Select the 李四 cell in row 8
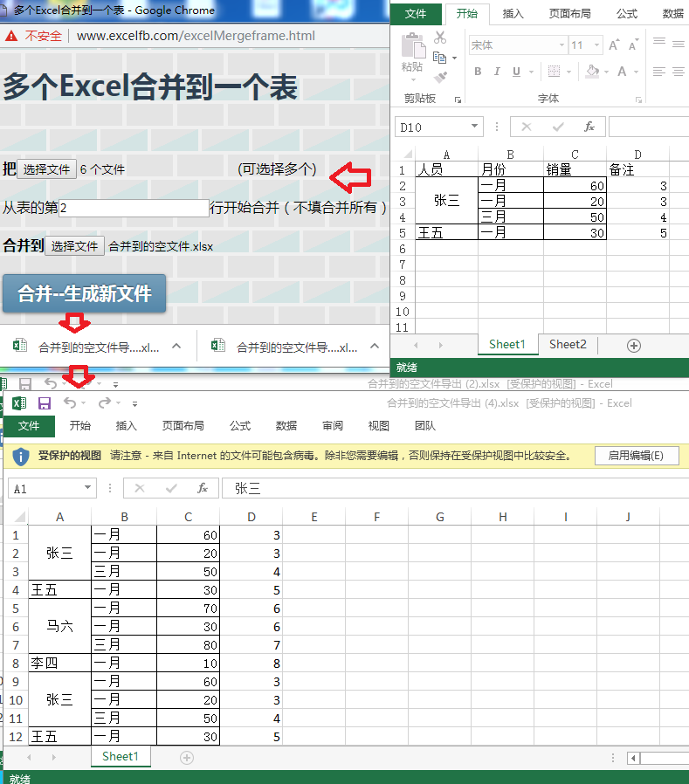The width and height of the screenshot is (689, 784). pos(60,663)
